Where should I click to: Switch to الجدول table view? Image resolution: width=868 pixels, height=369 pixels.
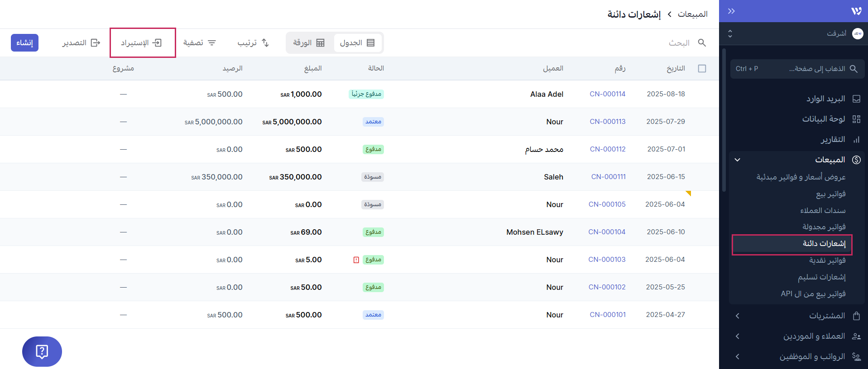[357, 43]
